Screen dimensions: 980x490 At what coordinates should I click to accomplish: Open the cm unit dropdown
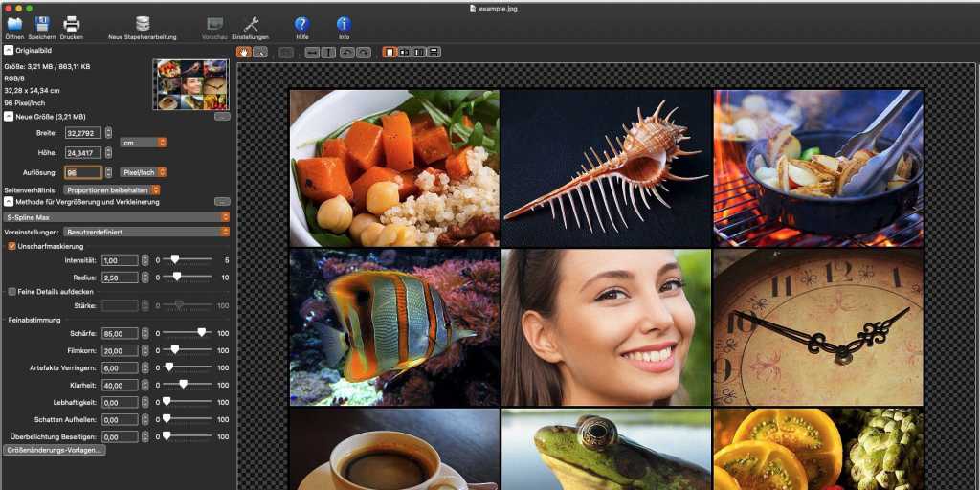pyautogui.click(x=144, y=143)
